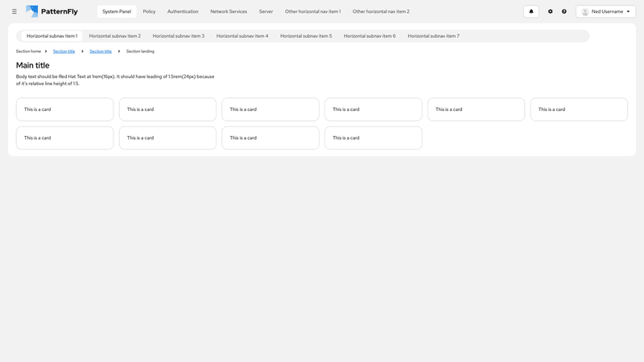Click the PatternFly logo
Screen dimensions: 644x362
(52, 11)
